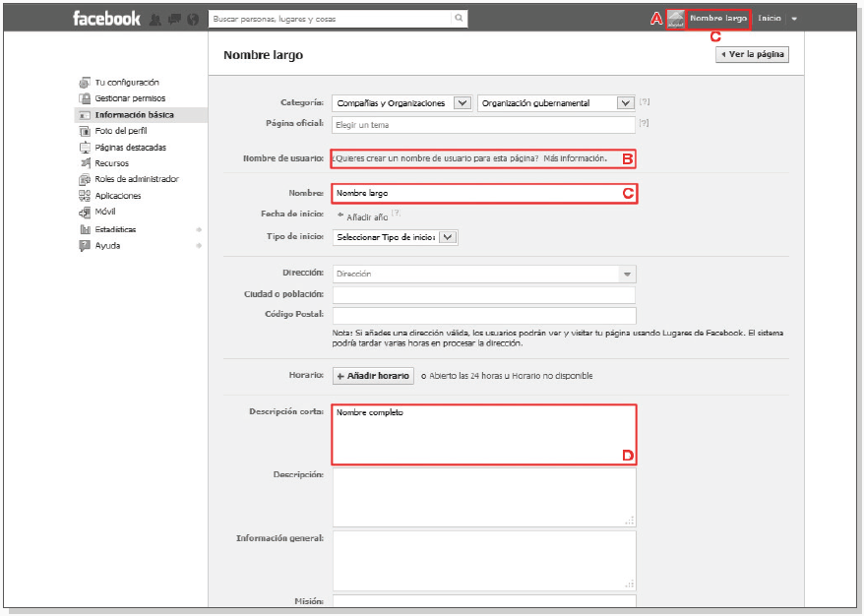Image resolution: width=864 pixels, height=616 pixels.
Task: Click the Foto del perfil sidebar icon
Action: 85,131
